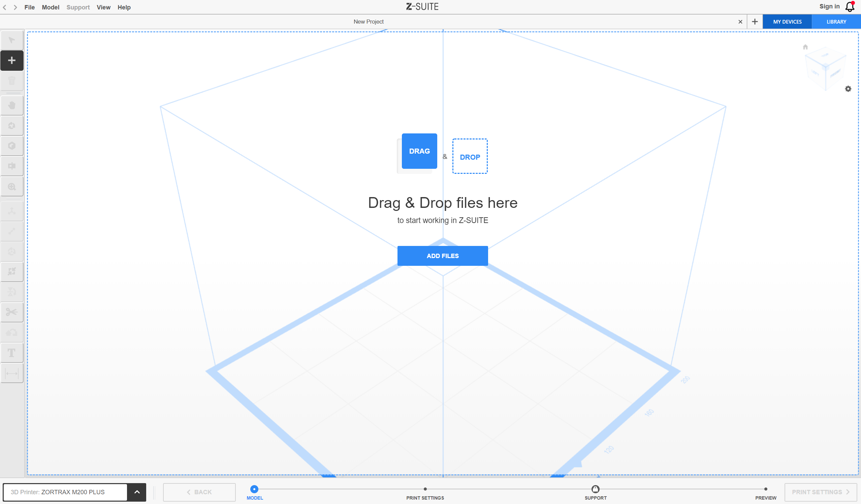This screenshot has width=861, height=504.
Task: Click the home view icon
Action: coord(805,47)
